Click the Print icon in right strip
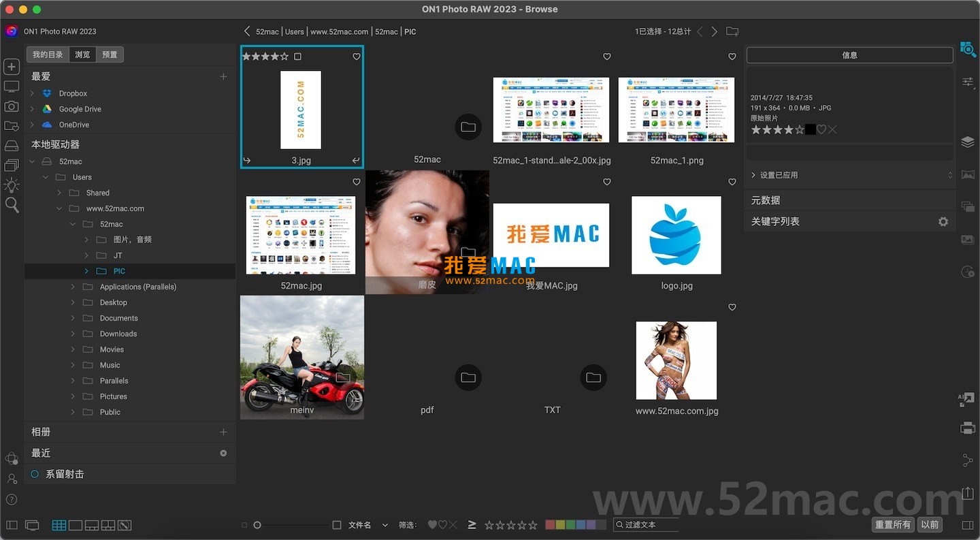980x540 pixels. (968, 428)
